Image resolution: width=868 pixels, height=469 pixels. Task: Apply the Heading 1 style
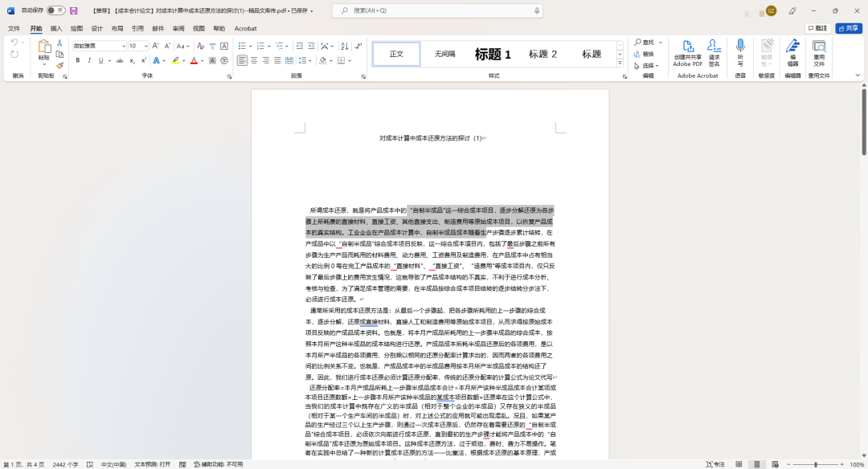click(493, 54)
